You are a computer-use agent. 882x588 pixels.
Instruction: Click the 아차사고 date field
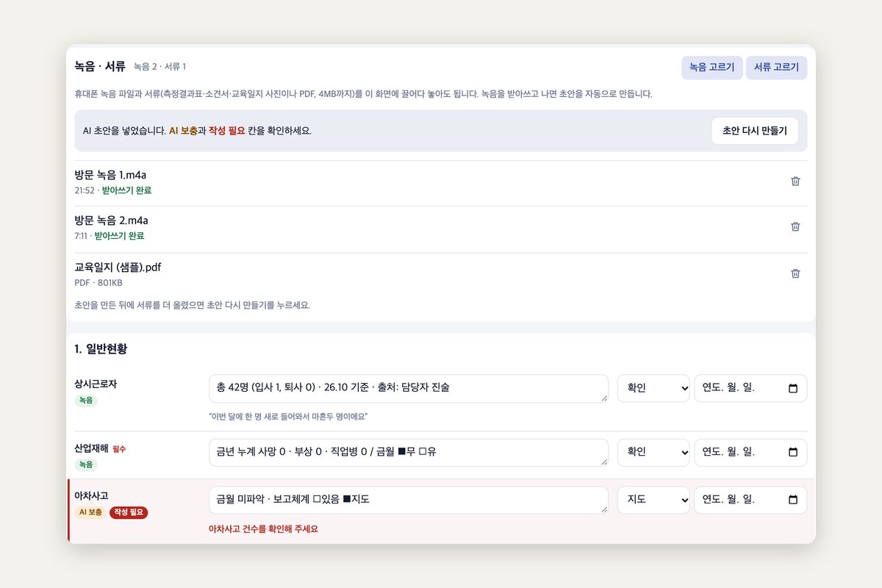[750, 500]
